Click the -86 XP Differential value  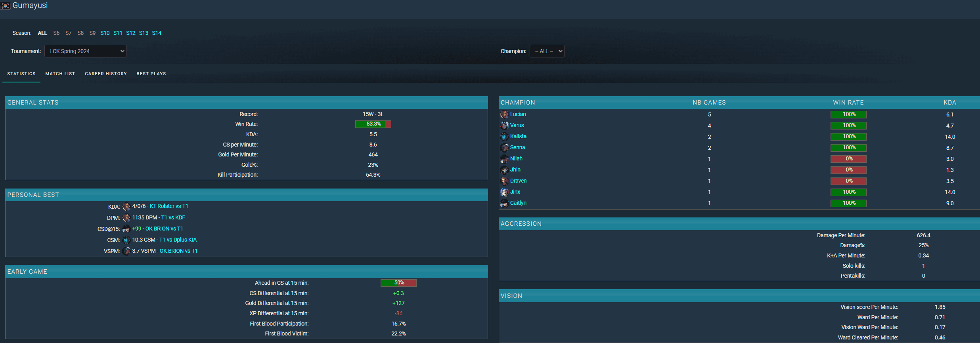click(x=398, y=313)
